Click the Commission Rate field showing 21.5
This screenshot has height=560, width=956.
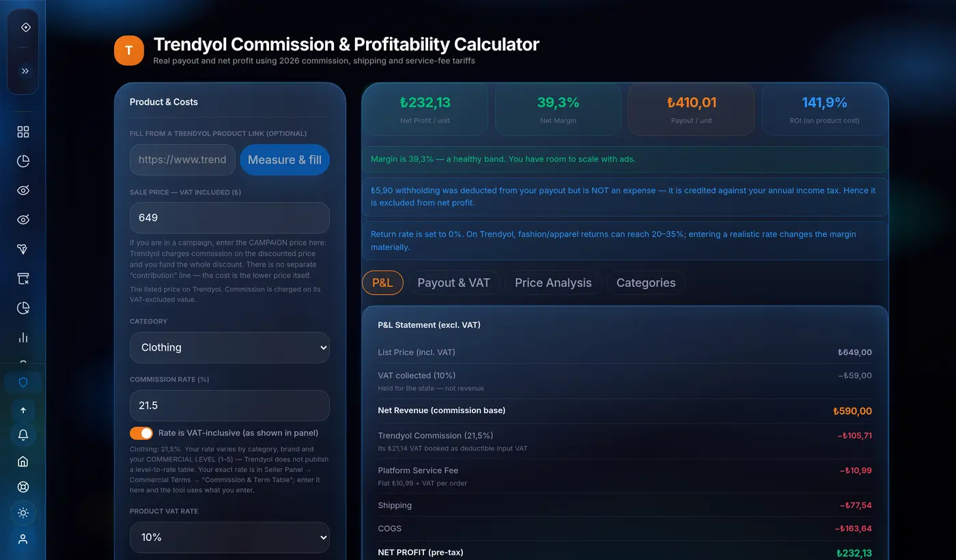click(229, 406)
